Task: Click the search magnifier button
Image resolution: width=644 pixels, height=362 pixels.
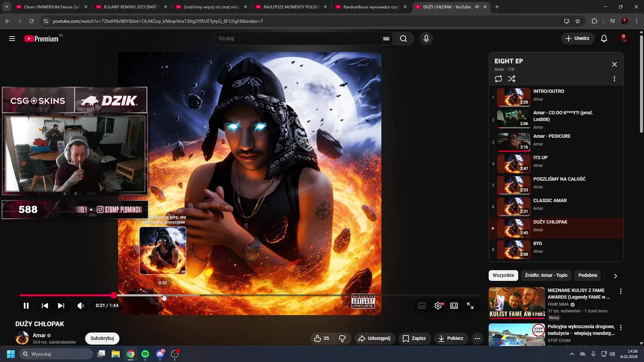Action: pos(404,39)
